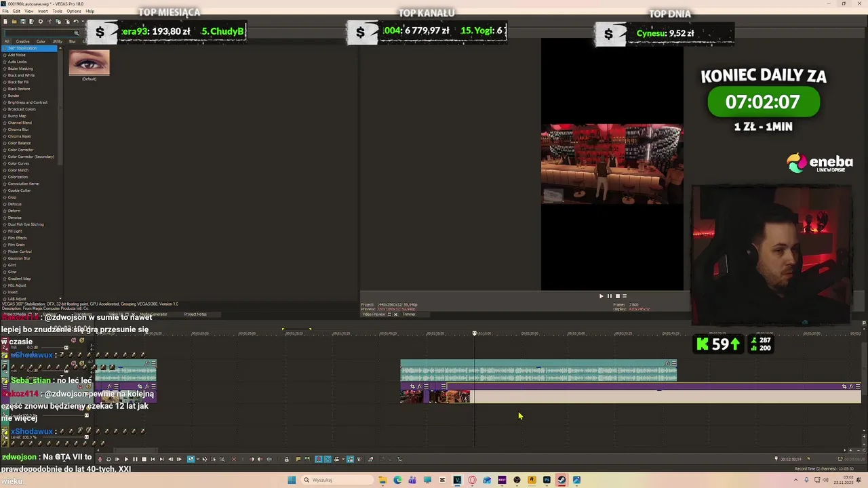Switch to the Utility effects tab
The height and width of the screenshot is (488, 868).
point(58,41)
